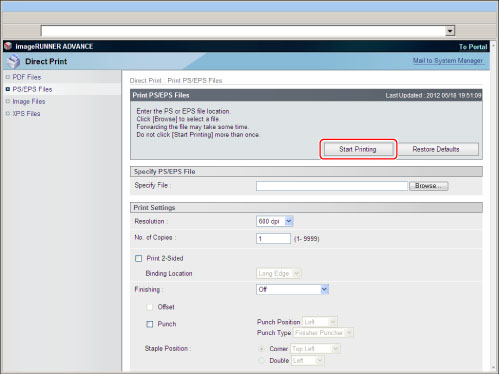The width and height of the screenshot is (499, 374).
Task: Check the Offset checkbox
Action: [x=150, y=307]
